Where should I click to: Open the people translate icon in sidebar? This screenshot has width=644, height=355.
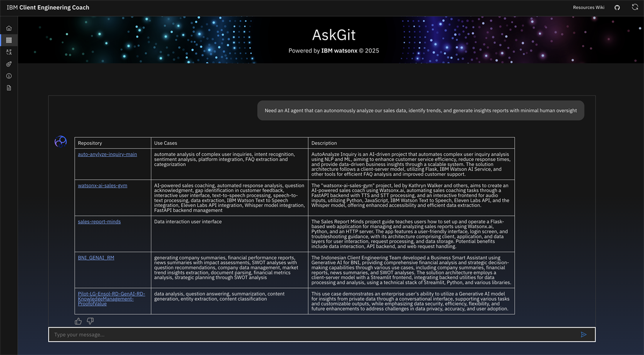tap(9, 52)
